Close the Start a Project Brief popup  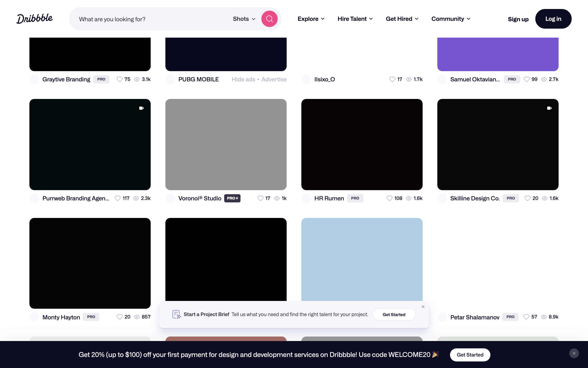click(423, 307)
